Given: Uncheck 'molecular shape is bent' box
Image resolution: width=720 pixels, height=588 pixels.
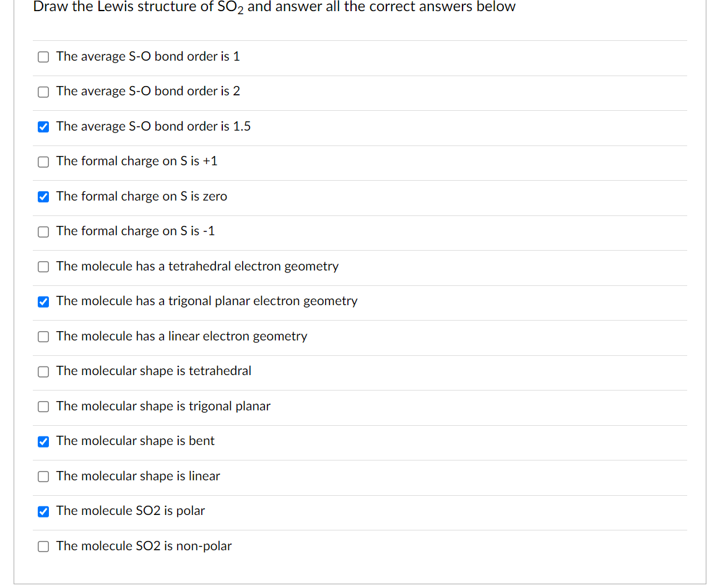Looking at the screenshot, I should [x=43, y=441].
